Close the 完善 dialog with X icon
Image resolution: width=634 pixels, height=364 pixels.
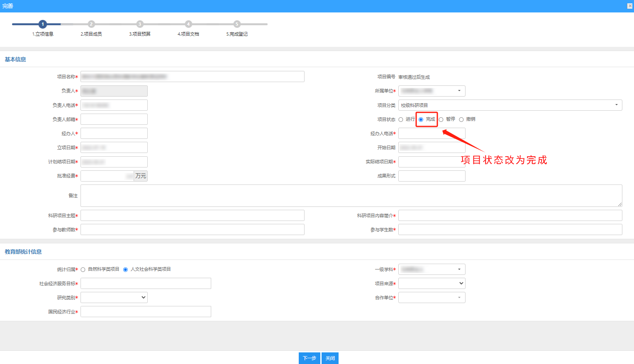629,6
